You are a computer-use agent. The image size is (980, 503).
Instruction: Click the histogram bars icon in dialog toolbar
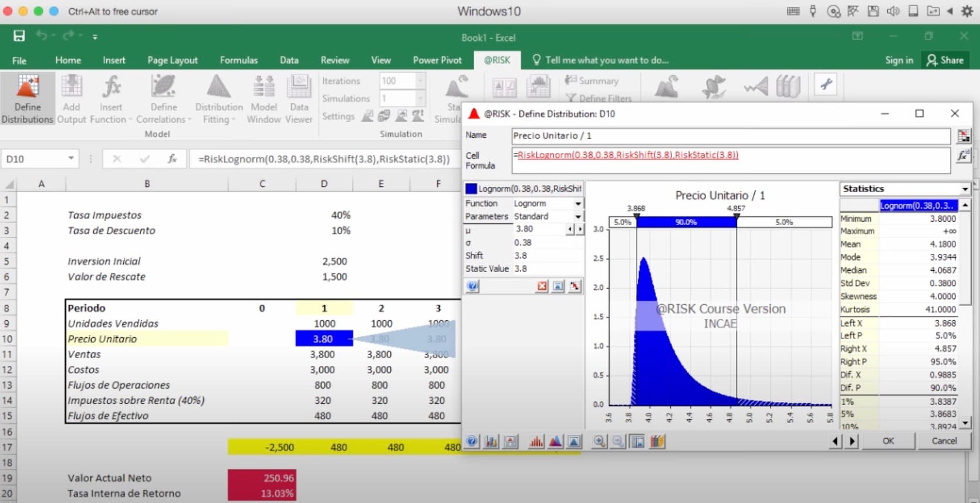click(x=536, y=441)
